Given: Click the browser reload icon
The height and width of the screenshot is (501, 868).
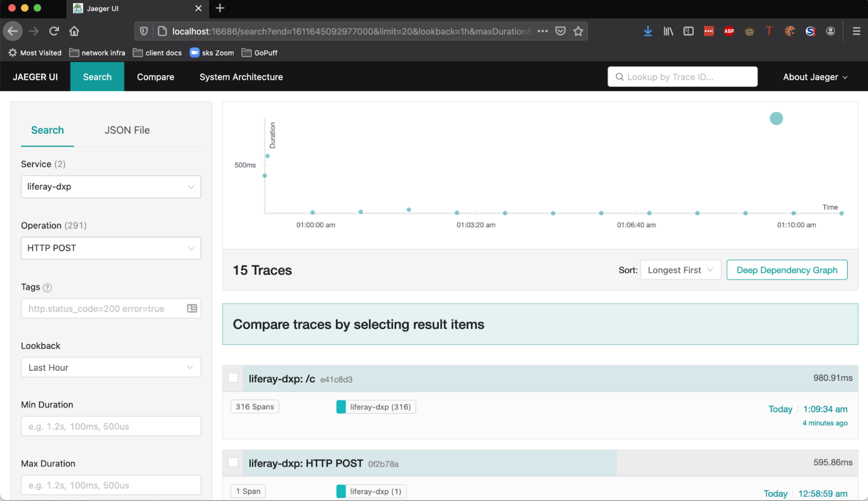Looking at the screenshot, I should click(54, 31).
